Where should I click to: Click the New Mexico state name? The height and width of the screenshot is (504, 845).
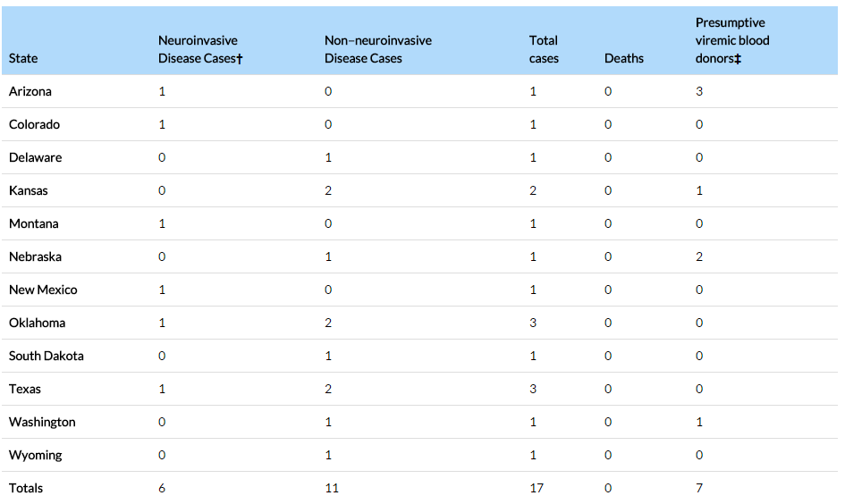tap(43, 290)
